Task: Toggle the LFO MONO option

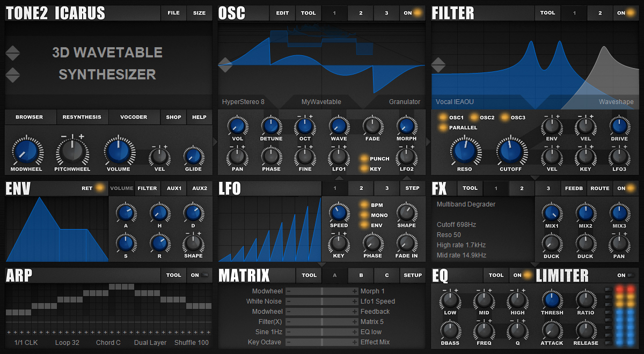Action: tap(375, 215)
